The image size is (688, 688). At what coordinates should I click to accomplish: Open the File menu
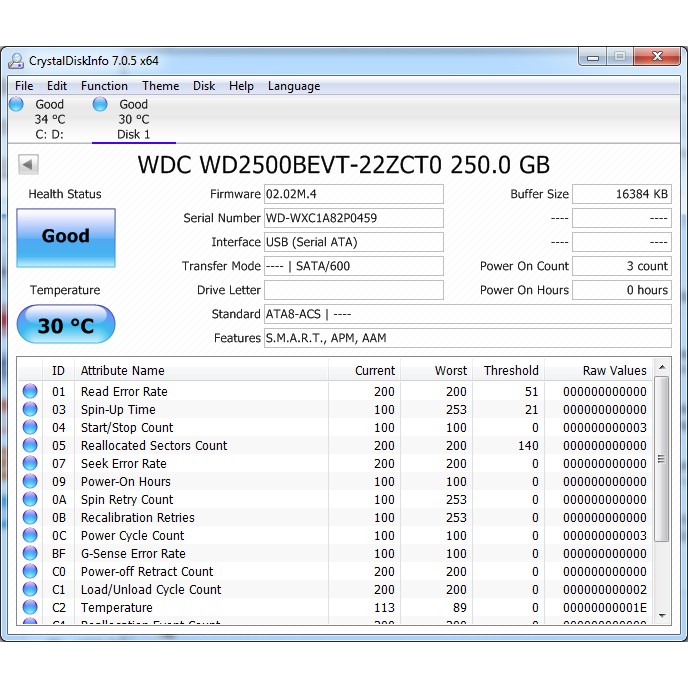(x=24, y=86)
